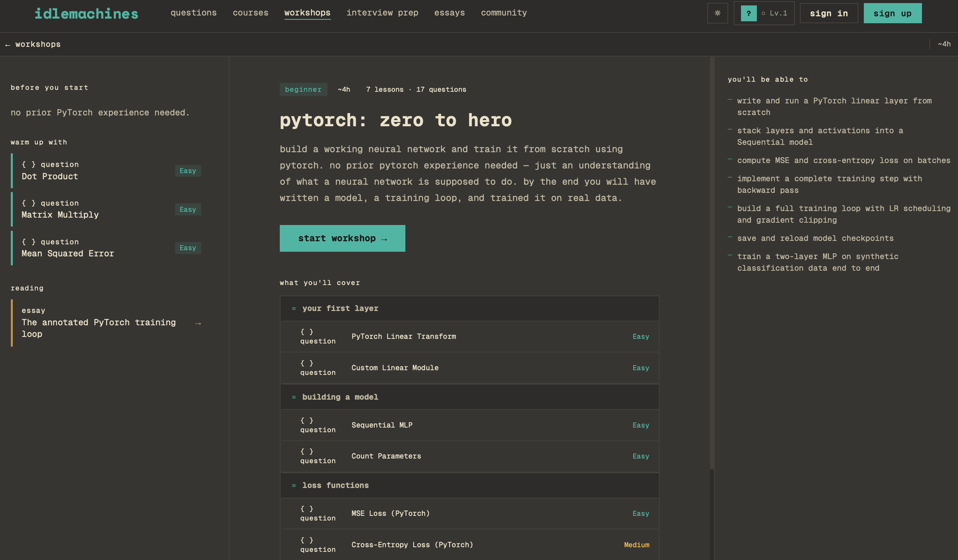Viewport: 958px width, 560px height.
Task: Open the questions nav item
Action: tap(194, 13)
